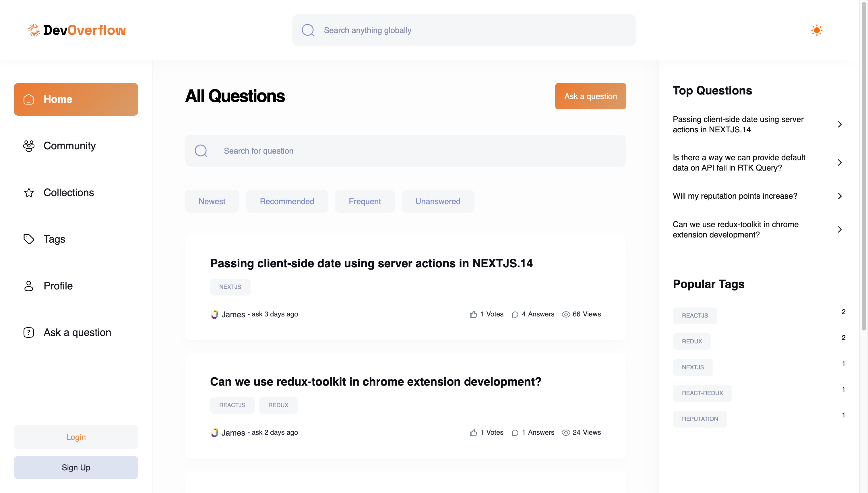Go to Home in the sidebar

tap(76, 99)
